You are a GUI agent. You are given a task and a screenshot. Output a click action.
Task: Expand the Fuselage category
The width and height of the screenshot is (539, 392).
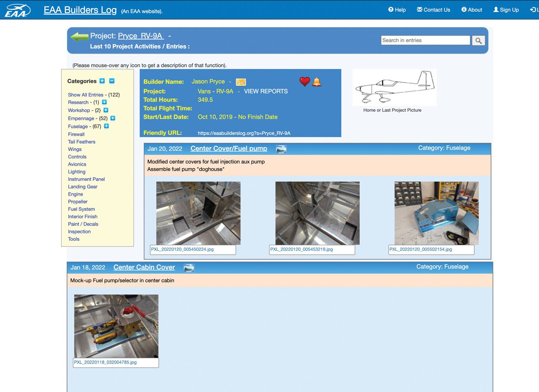[x=106, y=126]
